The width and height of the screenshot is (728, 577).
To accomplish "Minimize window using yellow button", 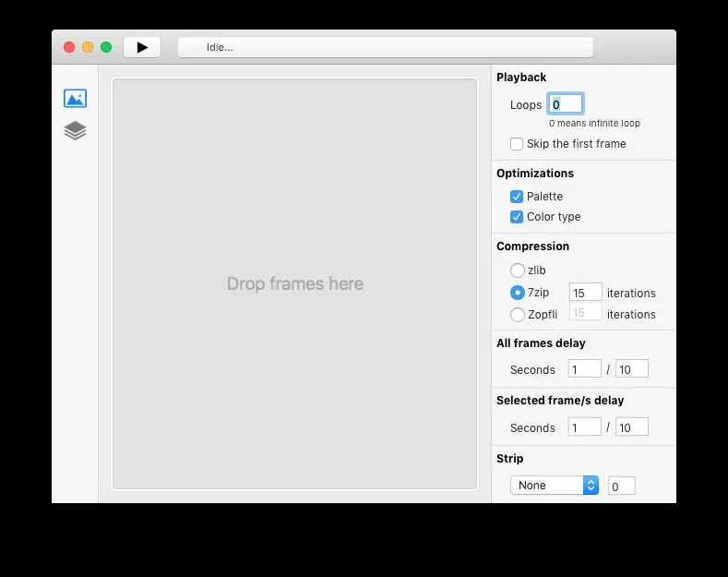I will (x=88, y=47).
